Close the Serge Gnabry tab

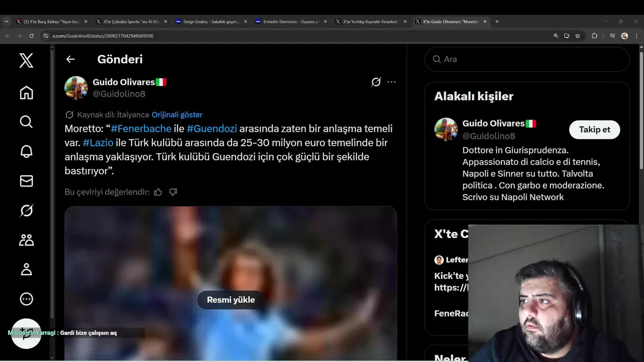245,22
